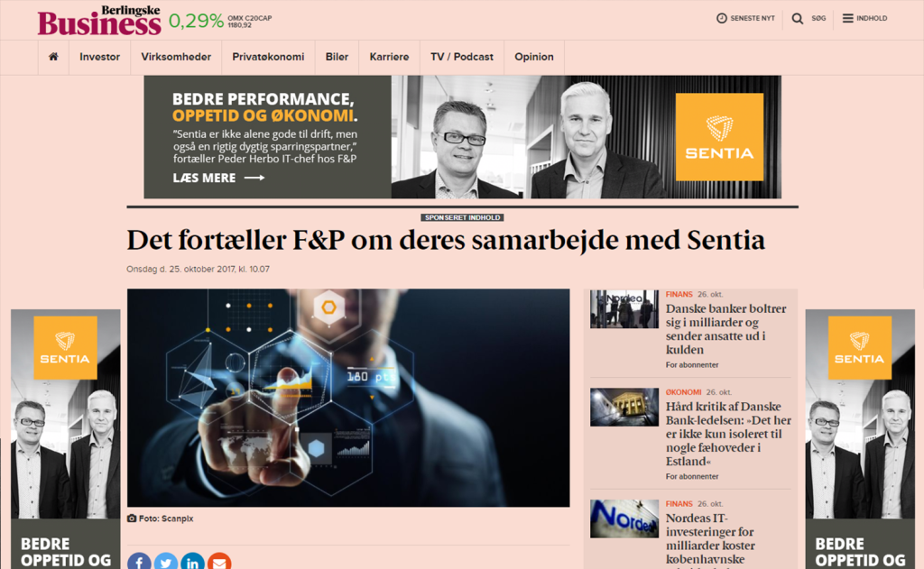
Task: Share article via Facebook icon
Action: pyautogui.click(x=139, y=562)
